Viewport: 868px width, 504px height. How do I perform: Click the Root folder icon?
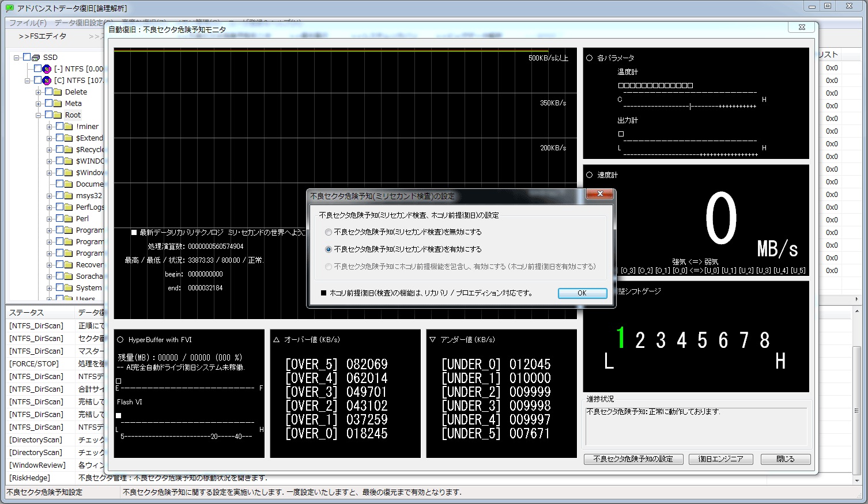pyautogui.click(x=58, y=115)
